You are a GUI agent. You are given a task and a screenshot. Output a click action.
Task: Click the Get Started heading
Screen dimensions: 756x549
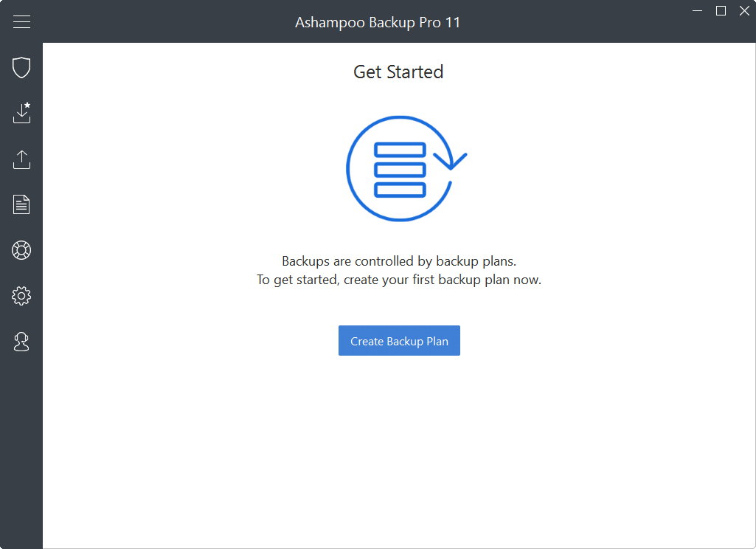[x=398, y=72]
